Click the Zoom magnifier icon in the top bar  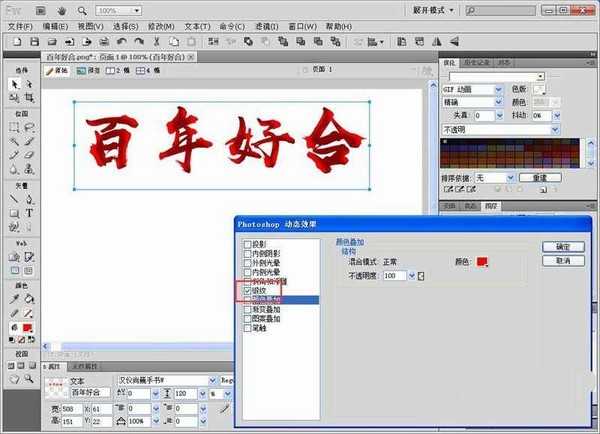(x=82, y=9)
